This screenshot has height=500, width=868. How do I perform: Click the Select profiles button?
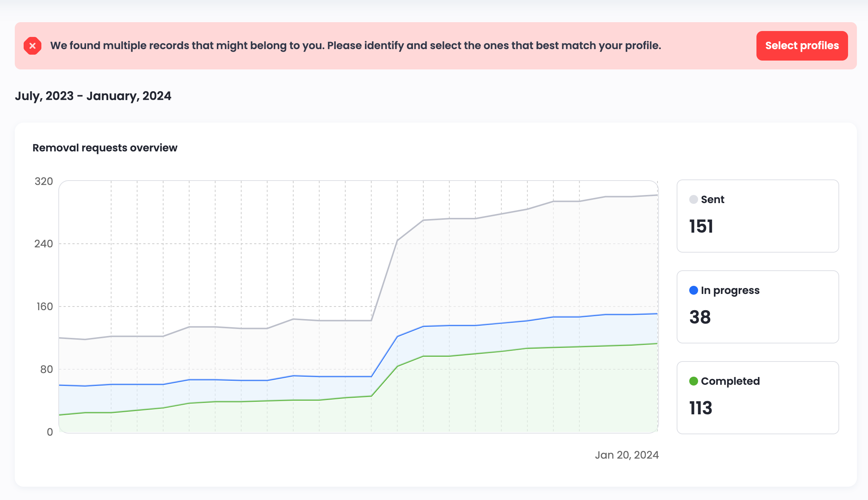click(x=802, y=46)
